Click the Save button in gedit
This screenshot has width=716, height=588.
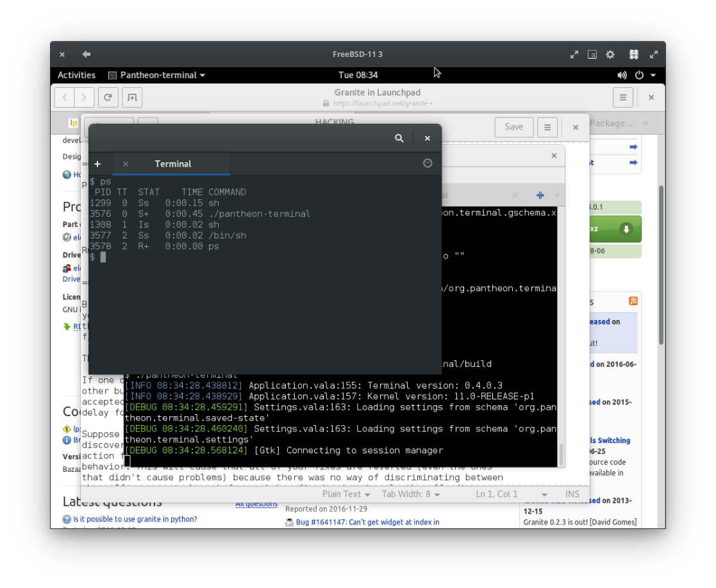(513, 127)
